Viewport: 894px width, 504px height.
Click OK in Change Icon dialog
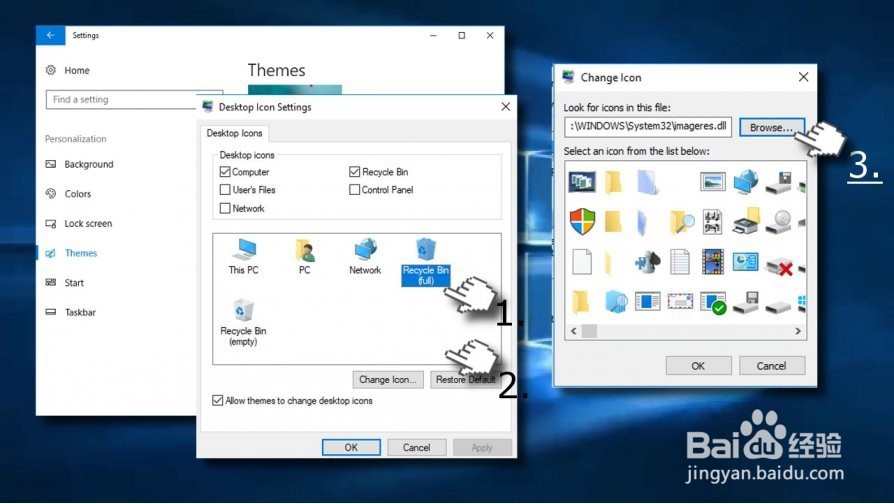tap(698, 366)
